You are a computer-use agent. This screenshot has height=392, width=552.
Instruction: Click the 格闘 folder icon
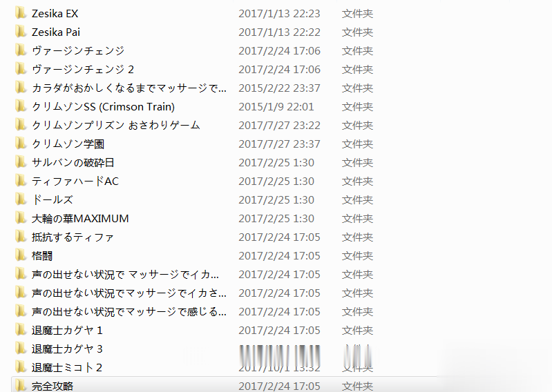21,255
